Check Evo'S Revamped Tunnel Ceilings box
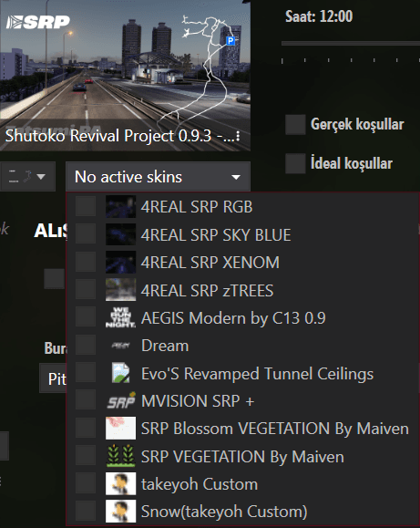 [86, 373]
